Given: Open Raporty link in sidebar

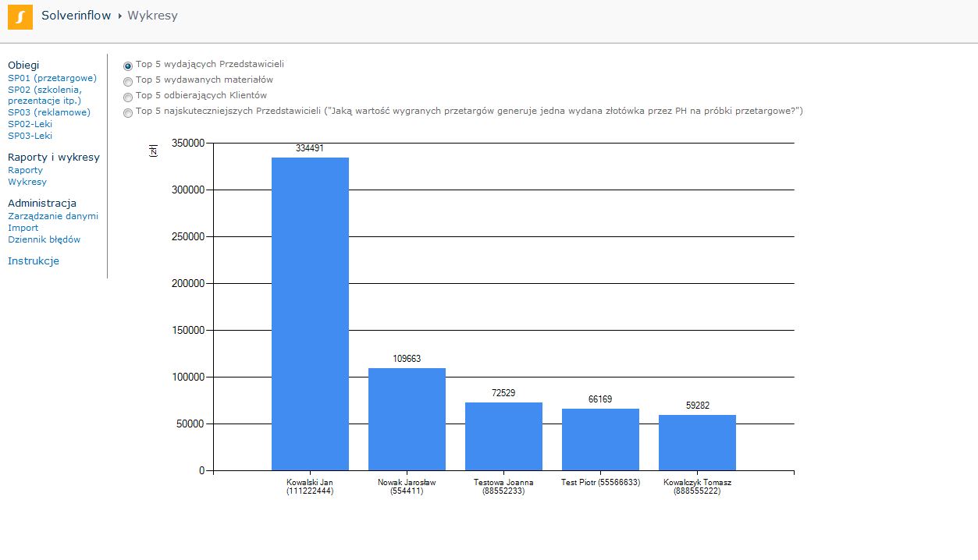Looking at the screenshot, I should pyautogui.click(x=26, y=170).
